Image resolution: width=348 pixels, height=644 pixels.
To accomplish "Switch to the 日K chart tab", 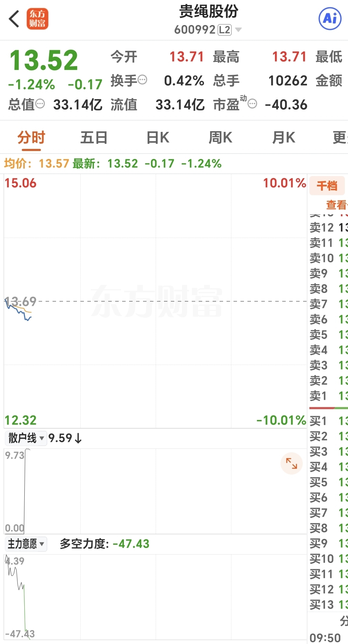I will click(x=158, y=138).
